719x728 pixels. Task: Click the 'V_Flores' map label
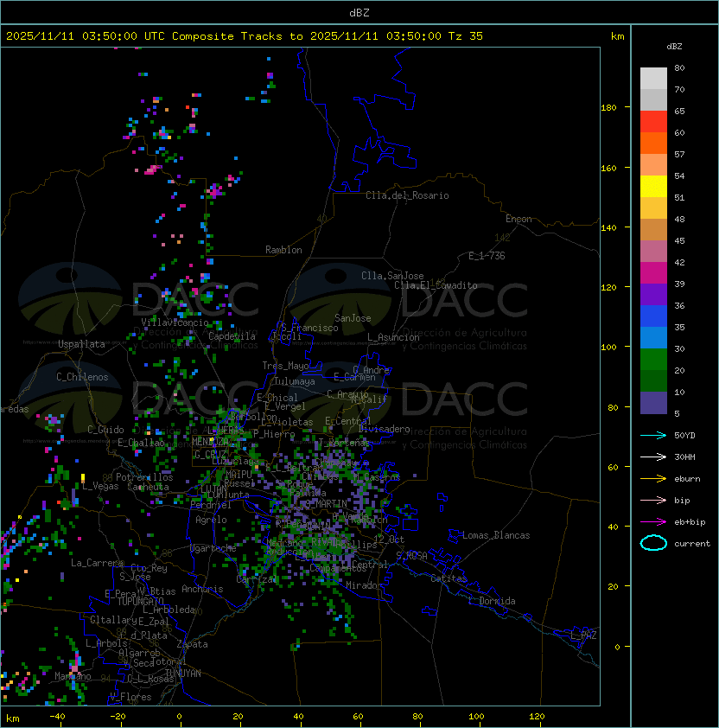(x=130, y=697)
